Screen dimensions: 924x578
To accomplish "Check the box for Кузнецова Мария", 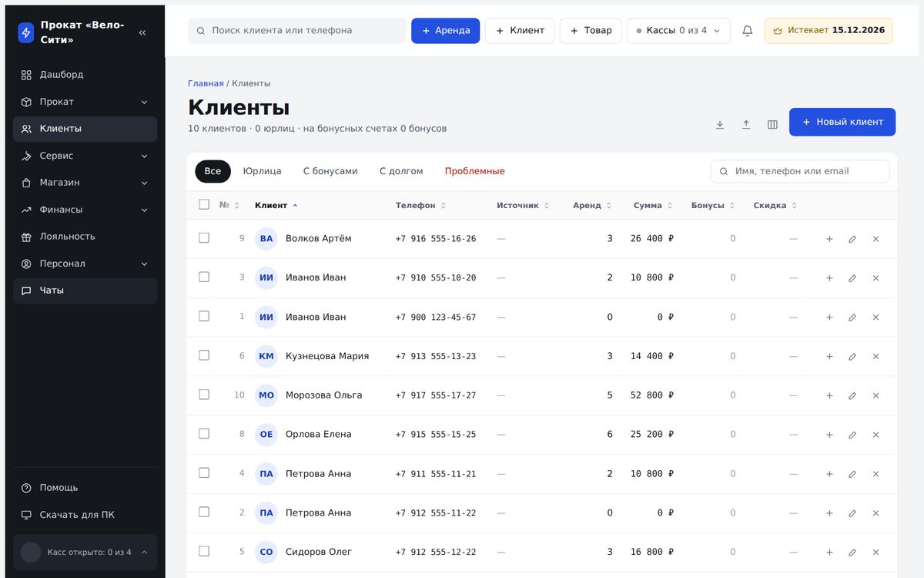I will pos(204,355).
